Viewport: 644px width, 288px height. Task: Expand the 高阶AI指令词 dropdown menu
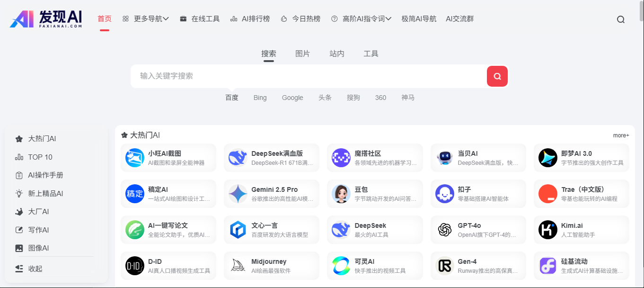click(x=361, y=19)
